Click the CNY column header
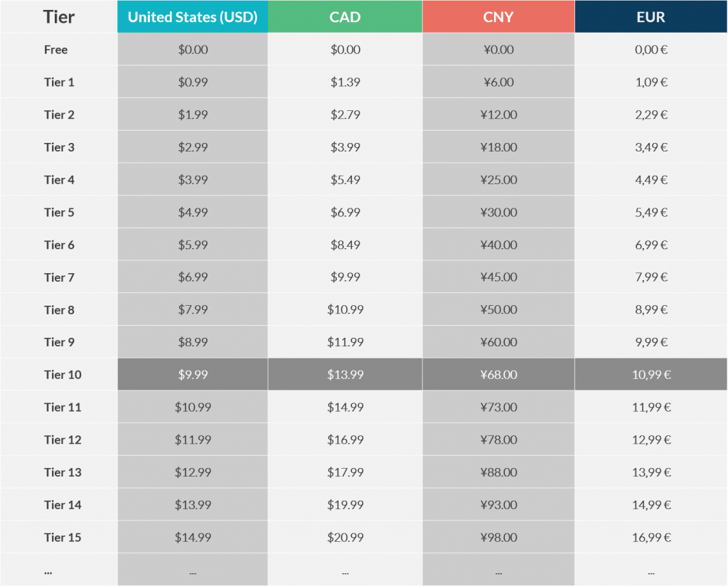728x586 pixels. coord(498,17)
